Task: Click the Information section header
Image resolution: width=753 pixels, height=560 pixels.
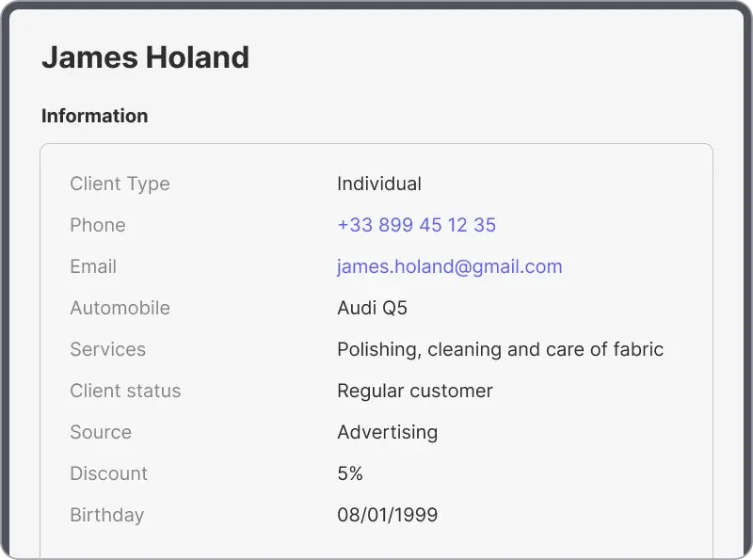Action: click(94, 116)
